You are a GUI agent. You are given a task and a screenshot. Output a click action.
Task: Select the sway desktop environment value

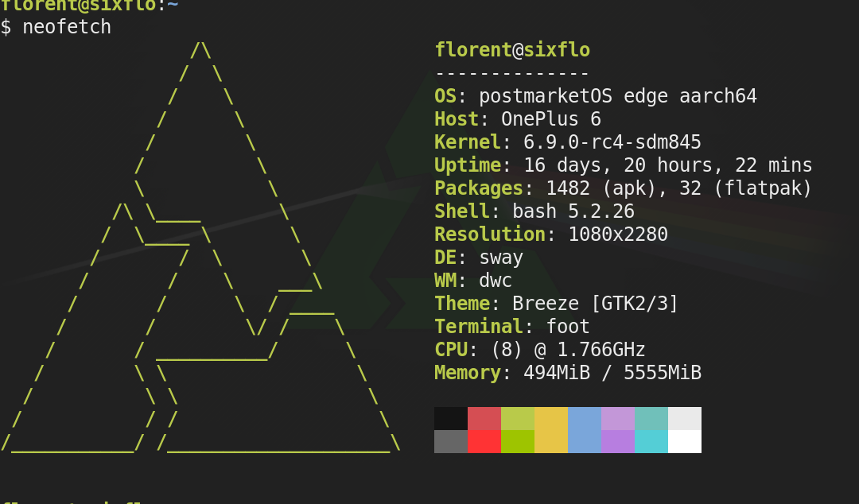501,258
